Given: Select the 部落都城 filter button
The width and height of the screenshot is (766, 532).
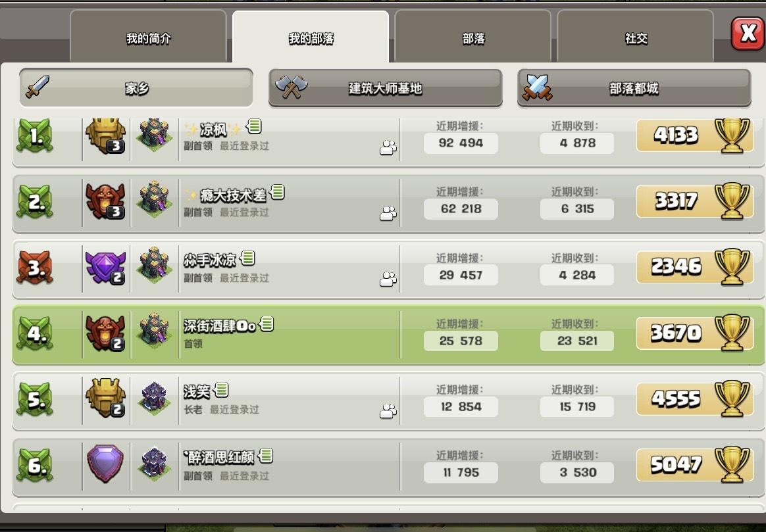Looking at the screenshot, I should coord(634,88).
